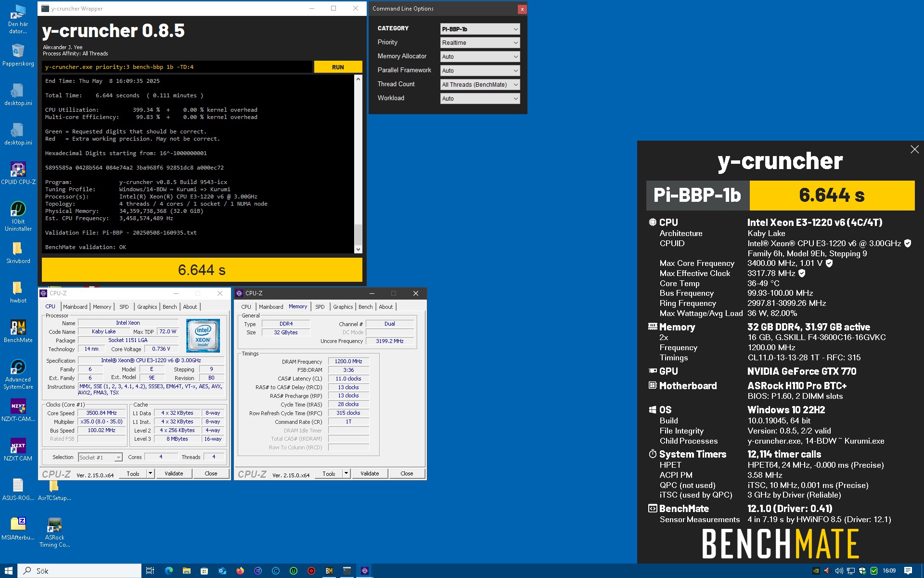
Task: Open Bench tab in left CPU-Z window
Action: 169,307
